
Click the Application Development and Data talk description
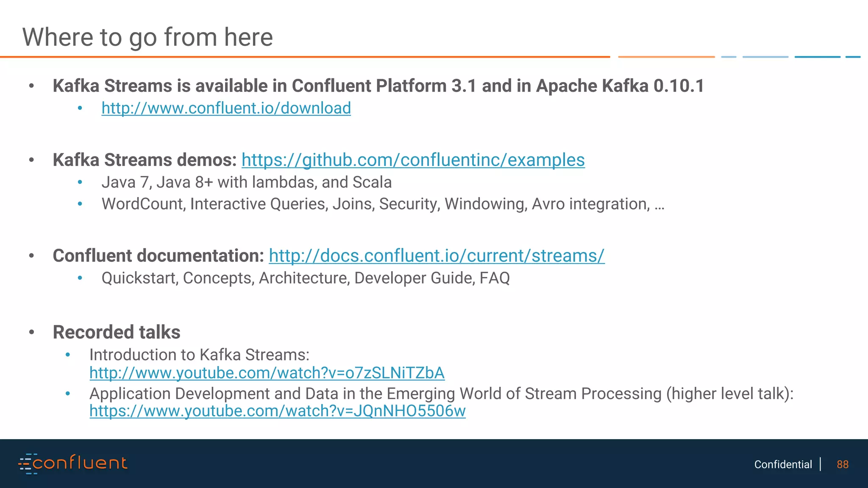tap(441, 394)
